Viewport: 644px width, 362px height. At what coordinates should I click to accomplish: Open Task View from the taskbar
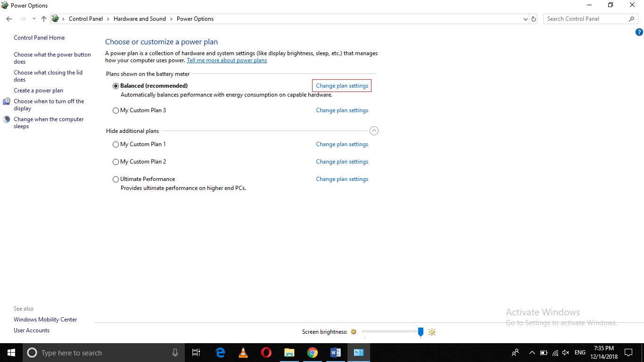[196, 353]
